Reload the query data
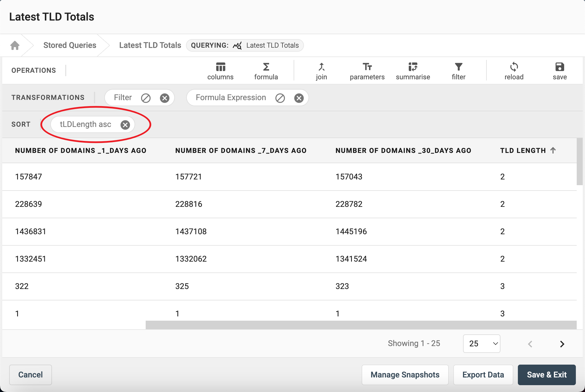 514,71
